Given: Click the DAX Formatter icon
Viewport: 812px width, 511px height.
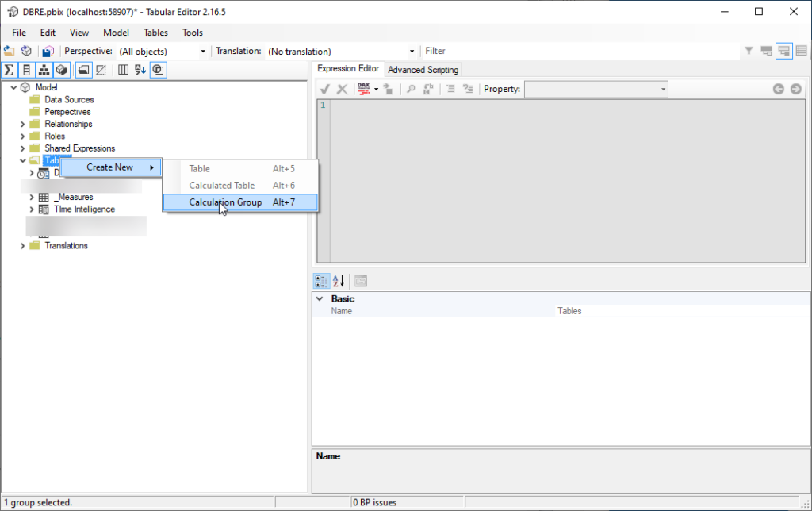Looking at the screenshot, I should (364, 89).
